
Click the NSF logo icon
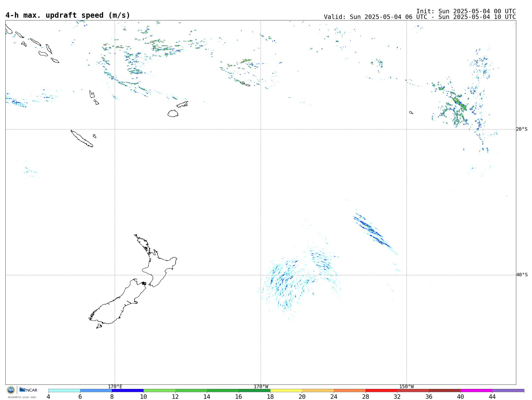[x=11, y=390]
